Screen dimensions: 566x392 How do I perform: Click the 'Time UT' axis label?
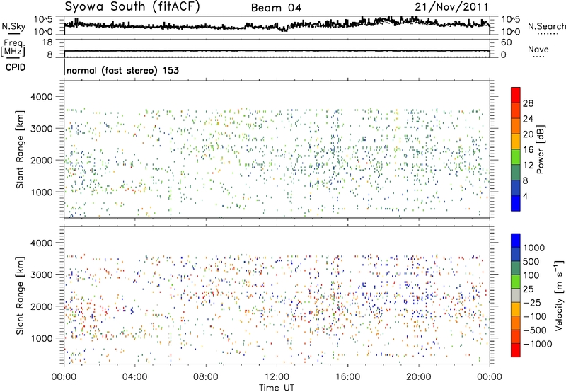(277, 388)
